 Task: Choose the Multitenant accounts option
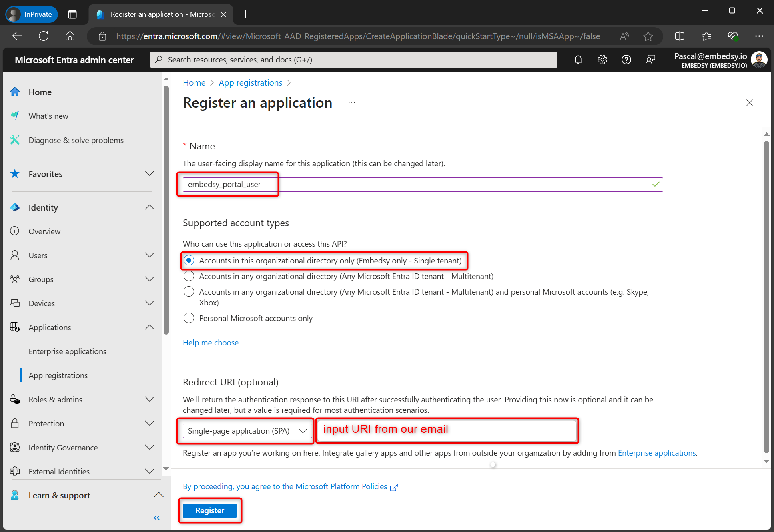pos(188,276)
